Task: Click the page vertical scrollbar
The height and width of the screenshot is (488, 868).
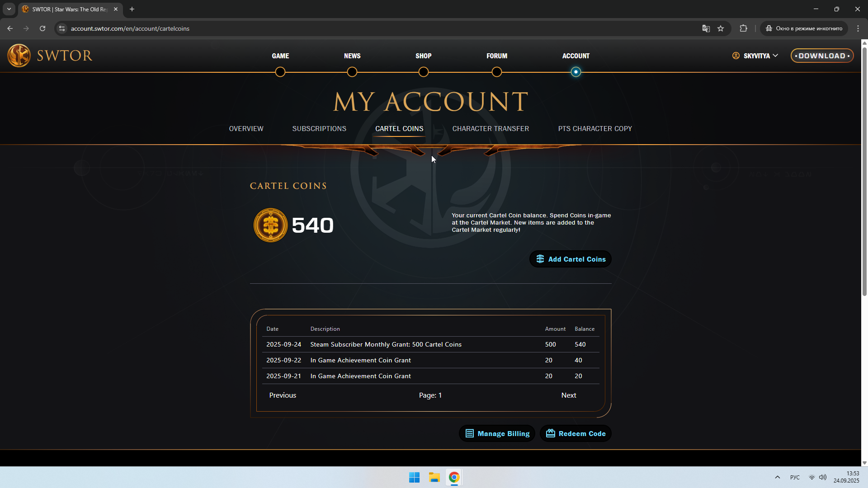Action: [x=864, y=172]
